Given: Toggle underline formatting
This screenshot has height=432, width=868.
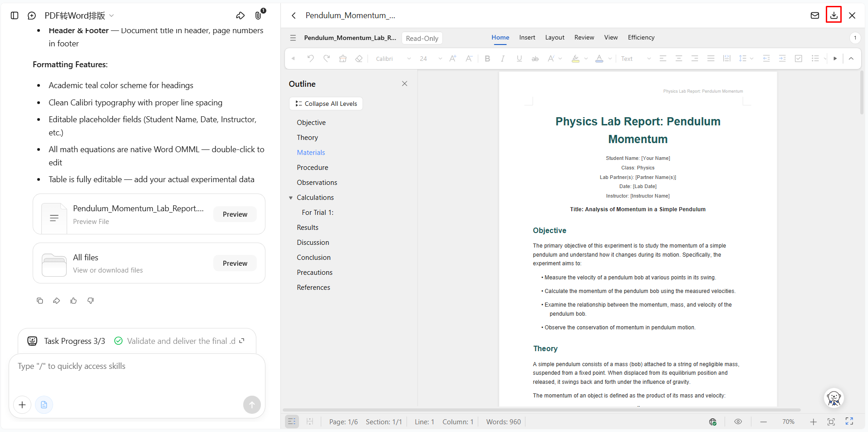Looking at the screenshot, I should pos(520,59).
